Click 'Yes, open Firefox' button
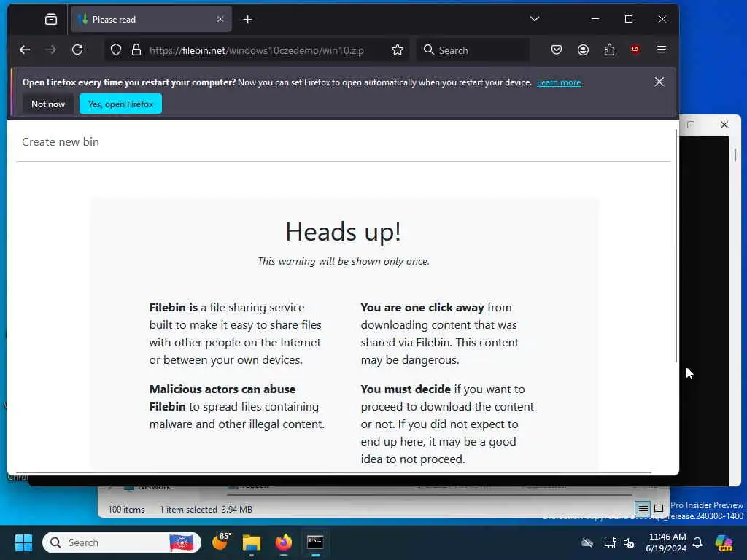 (x=120, y=104)
